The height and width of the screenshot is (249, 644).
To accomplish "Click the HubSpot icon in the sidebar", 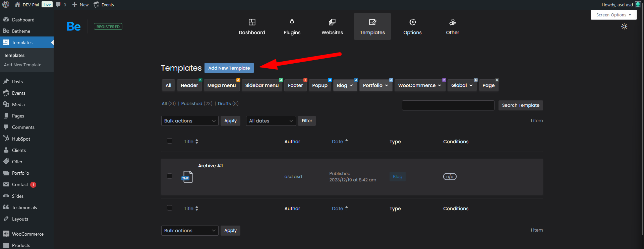I will coord(6,138).
